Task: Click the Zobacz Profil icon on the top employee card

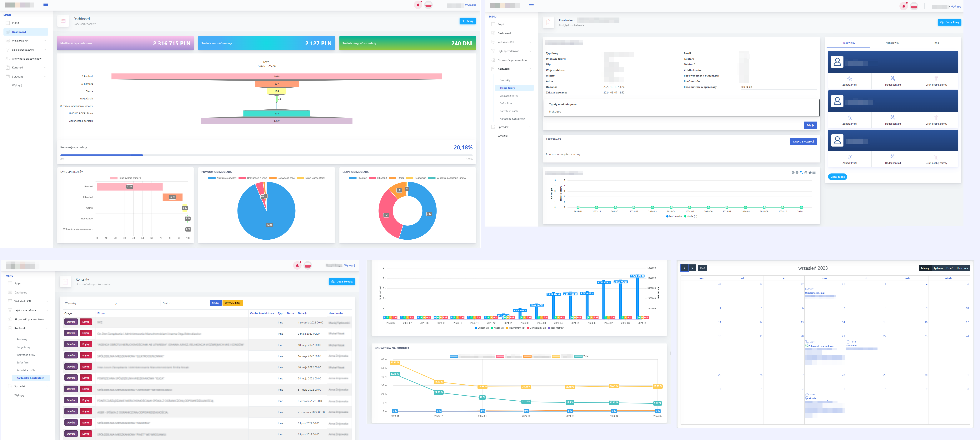Action: pyautogui.click(x=849, y=79)
